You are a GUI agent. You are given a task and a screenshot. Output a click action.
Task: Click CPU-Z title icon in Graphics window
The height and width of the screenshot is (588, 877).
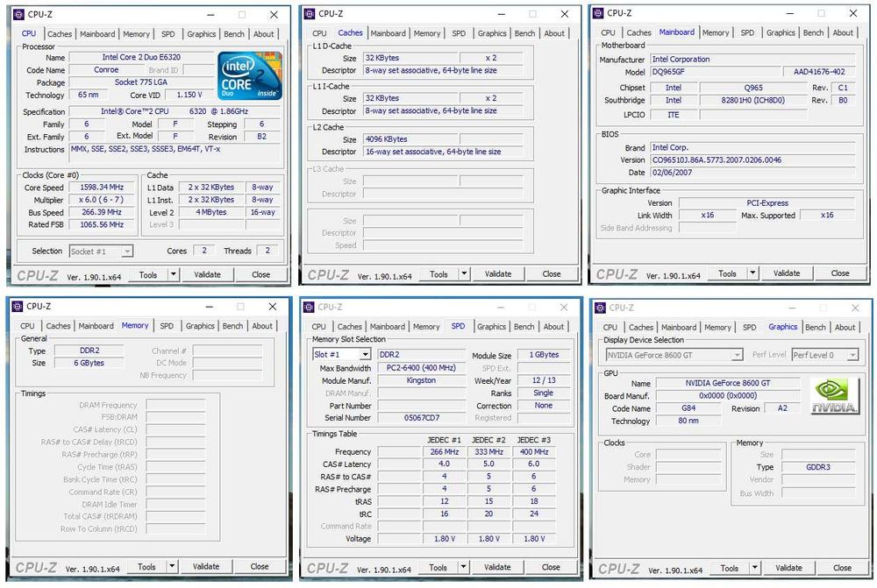pyautogui.click(x=600, y=308)
